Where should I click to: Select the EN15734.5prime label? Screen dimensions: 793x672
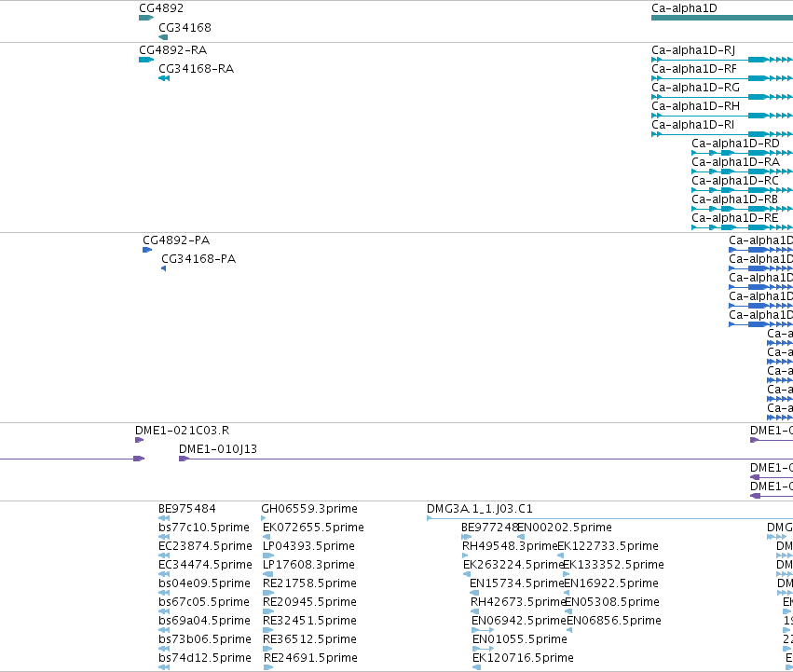pyautogui.click(x=517, y=584)
